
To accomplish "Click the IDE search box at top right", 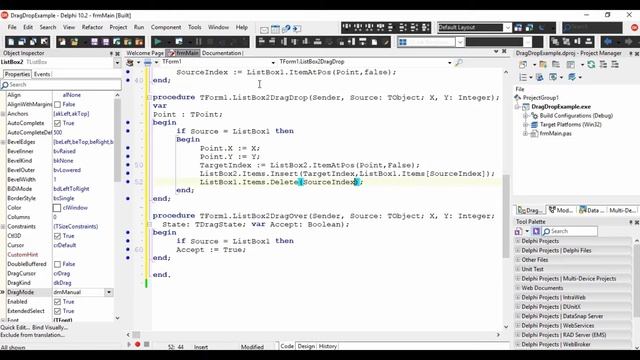I will coord(592,28).
